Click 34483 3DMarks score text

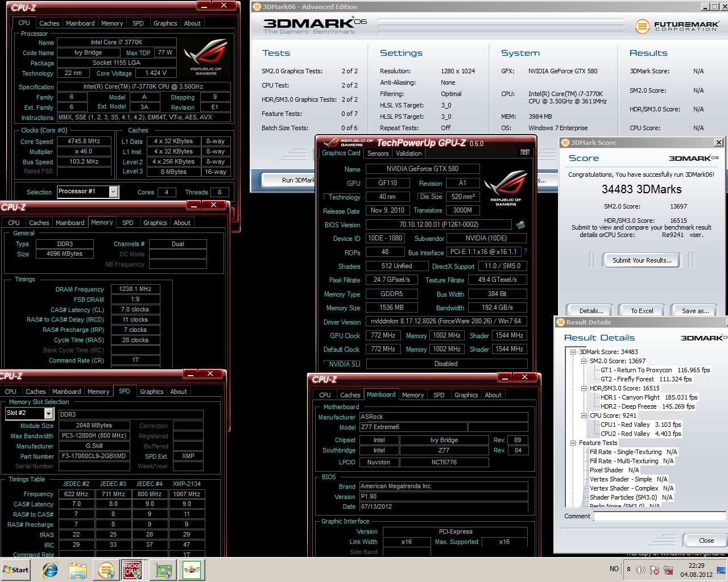642,189
